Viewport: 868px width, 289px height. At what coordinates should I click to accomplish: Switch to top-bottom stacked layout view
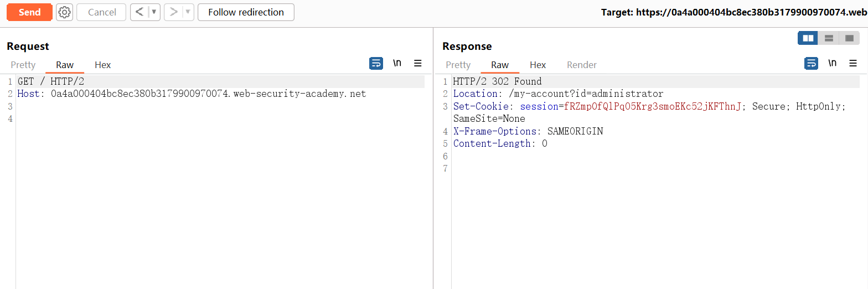tap(829, 38)
